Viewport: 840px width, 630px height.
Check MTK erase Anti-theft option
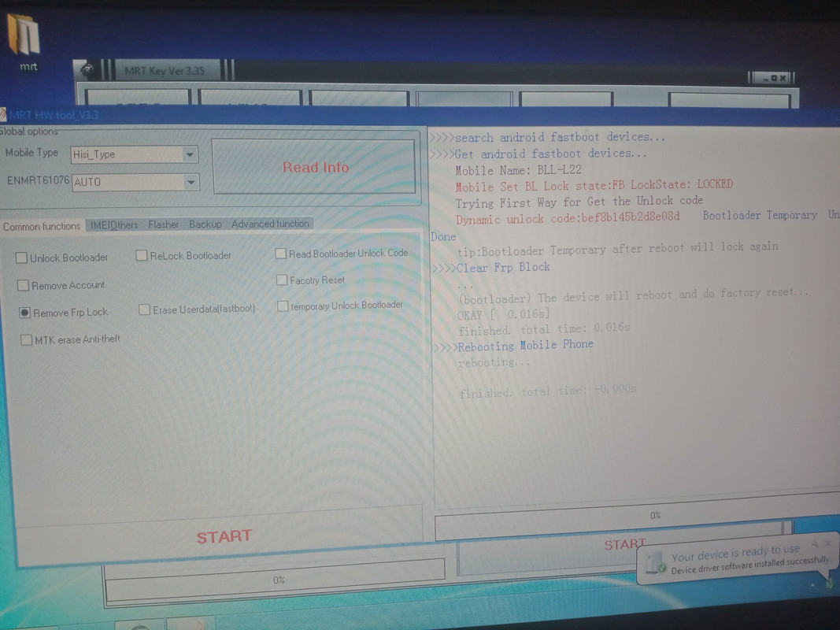(26, 339)
